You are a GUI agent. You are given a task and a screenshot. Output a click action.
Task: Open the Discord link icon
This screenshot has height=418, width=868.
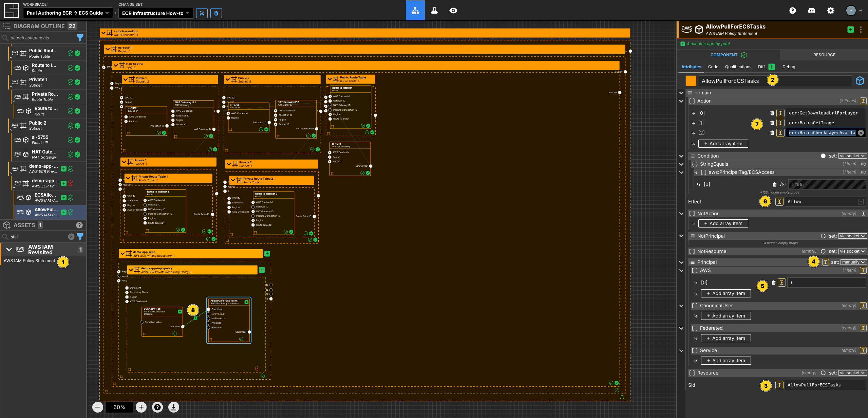(811, 11)
